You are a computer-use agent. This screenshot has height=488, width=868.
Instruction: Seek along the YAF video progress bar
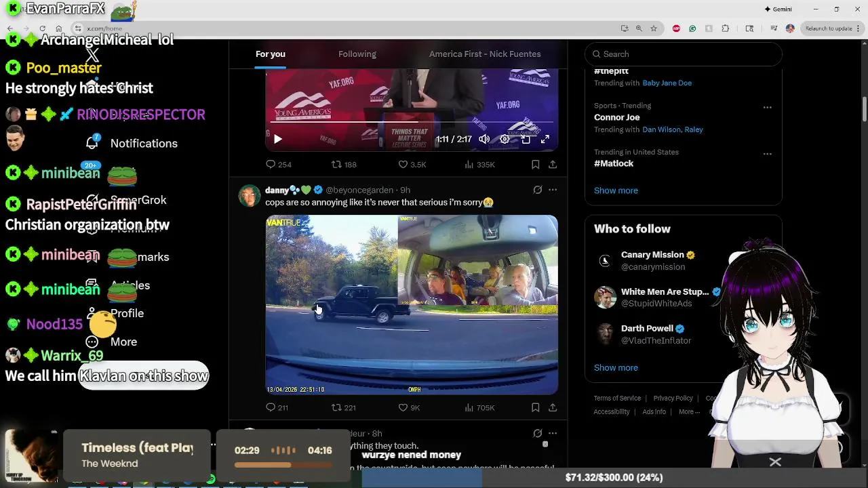click(412, 123)
